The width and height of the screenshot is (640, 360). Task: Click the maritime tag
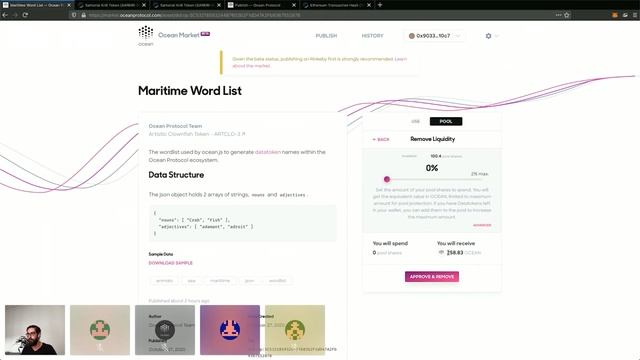tap(220, 281)
